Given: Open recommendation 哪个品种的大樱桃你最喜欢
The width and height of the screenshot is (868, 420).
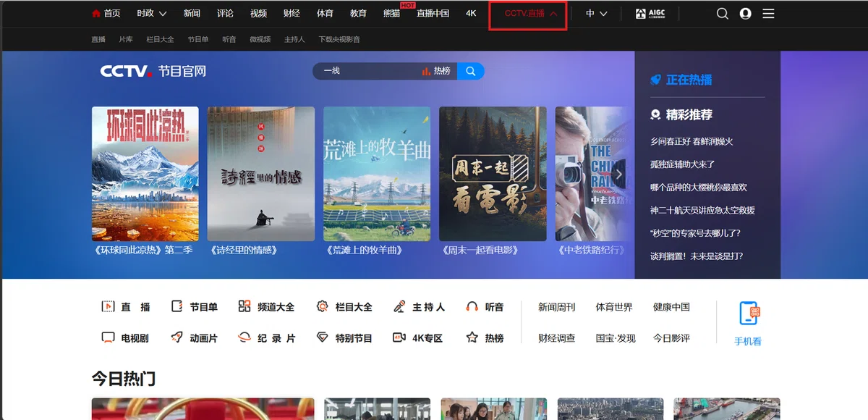Looking at the screenshot, I should coord(699,188).
